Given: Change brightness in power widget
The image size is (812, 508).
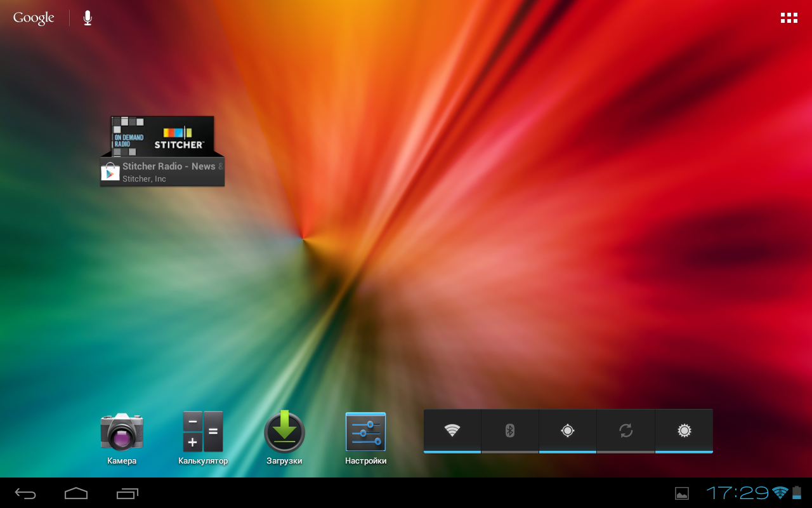Looking at the screenshot, I should coord(684,431).
